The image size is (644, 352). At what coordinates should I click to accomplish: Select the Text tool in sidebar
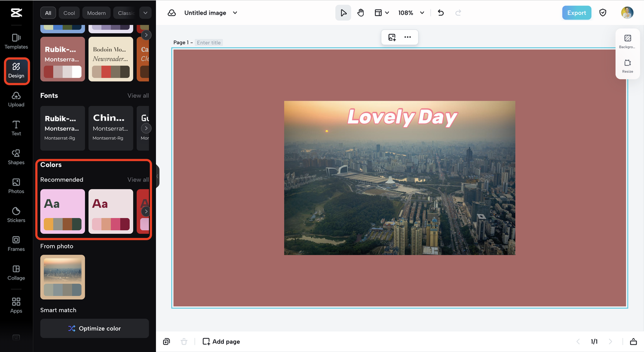pos(16,128)
